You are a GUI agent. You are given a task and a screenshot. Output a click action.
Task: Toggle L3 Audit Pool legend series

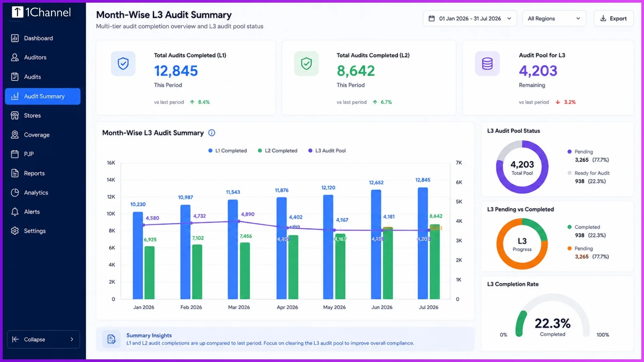point(327,150)
